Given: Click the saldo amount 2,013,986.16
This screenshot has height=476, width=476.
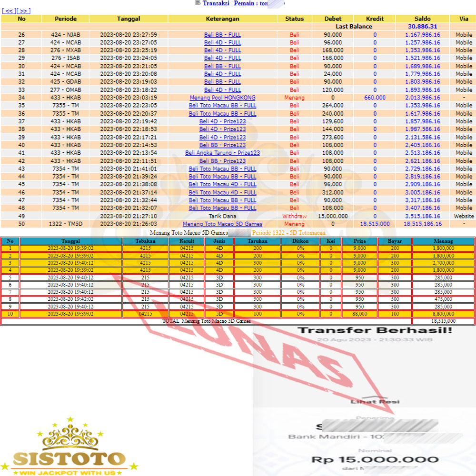Looking at the screenshot, I should coord(422,98).
